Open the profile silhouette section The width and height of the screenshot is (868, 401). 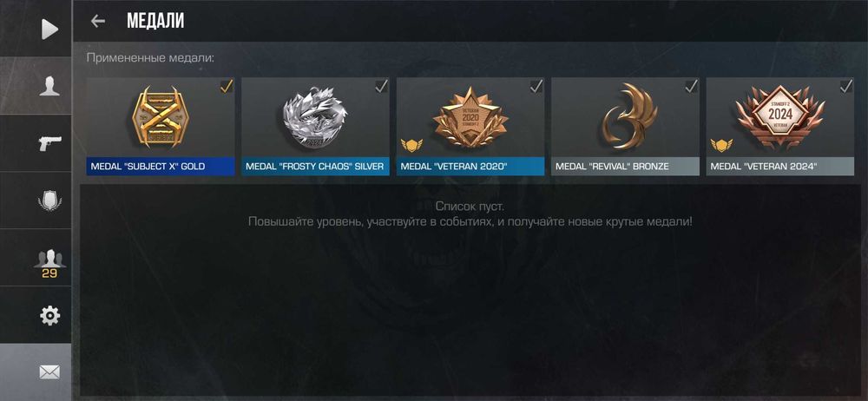click(x=49, y=87)
